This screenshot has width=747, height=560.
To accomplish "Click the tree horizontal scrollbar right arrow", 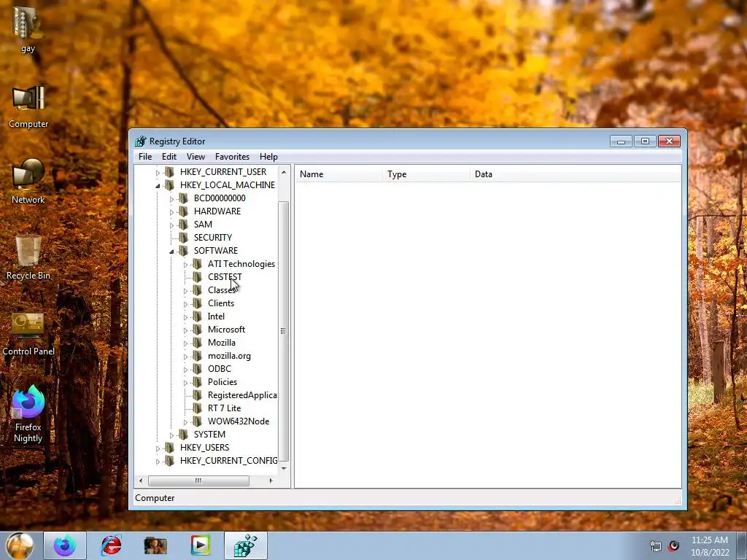I will tap(271, 481).
